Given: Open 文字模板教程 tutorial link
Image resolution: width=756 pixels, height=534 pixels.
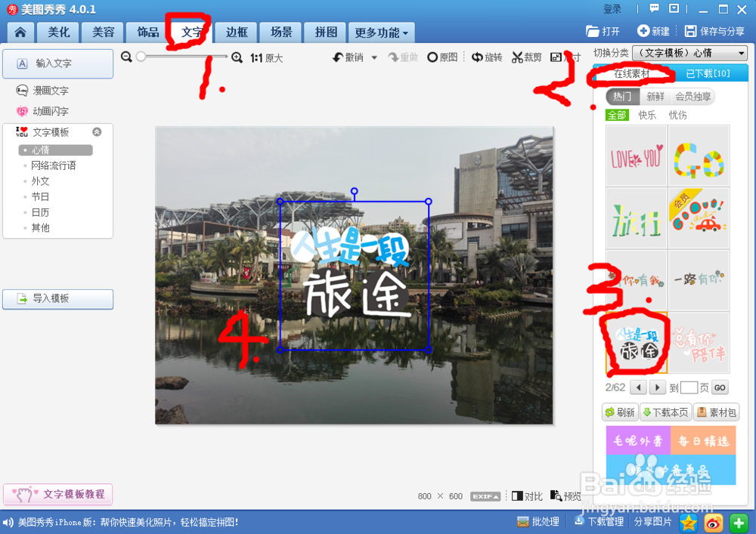Looking at the screenshot, I should 58,493.
